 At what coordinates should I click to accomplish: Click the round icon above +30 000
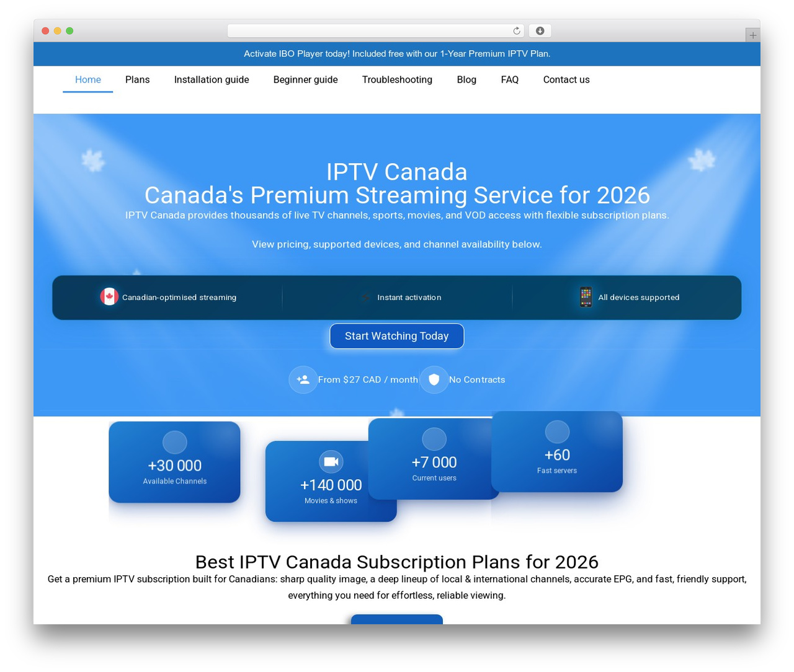175,443
